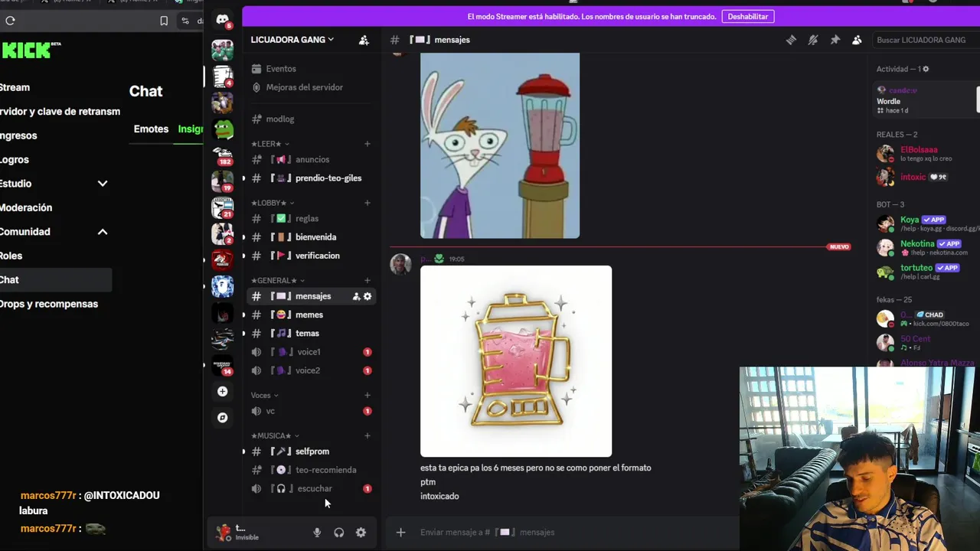Open mensajes channel settings gear
The image size is (980, 551).
point(367,296)
